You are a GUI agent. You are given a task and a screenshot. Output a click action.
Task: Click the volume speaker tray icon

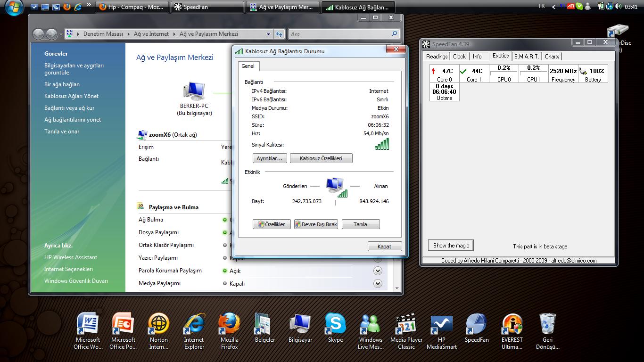(618, 7)
